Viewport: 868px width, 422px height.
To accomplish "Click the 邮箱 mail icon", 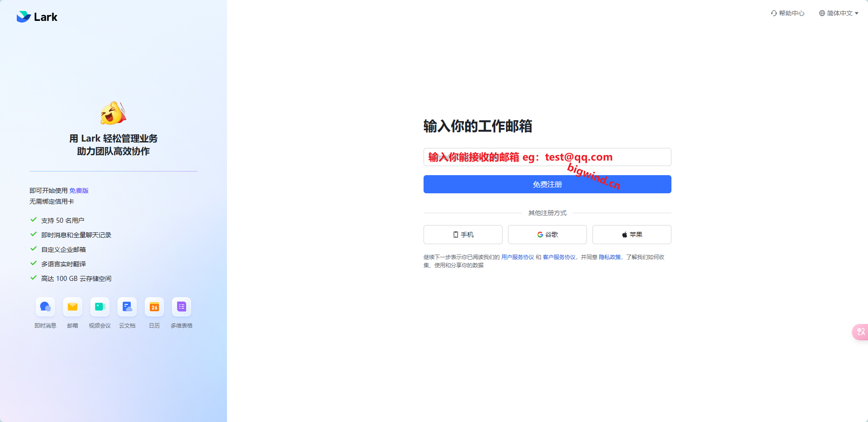I will click(72, 307).
